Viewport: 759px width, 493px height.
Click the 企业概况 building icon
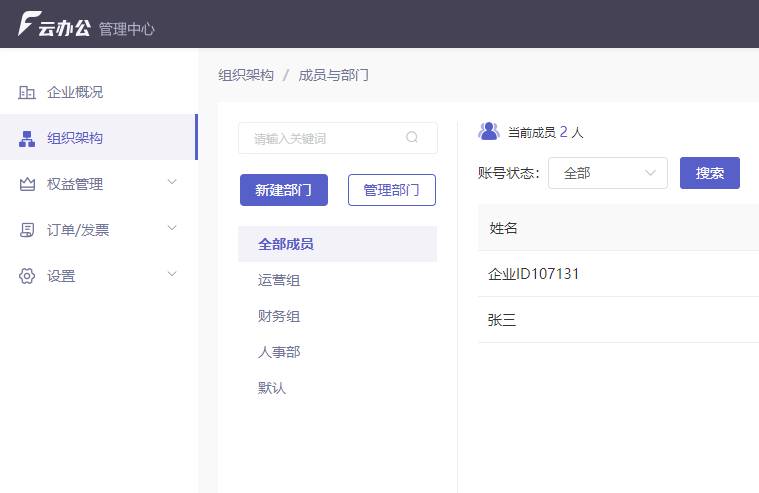pyautogui.click(x=27, y=92)
